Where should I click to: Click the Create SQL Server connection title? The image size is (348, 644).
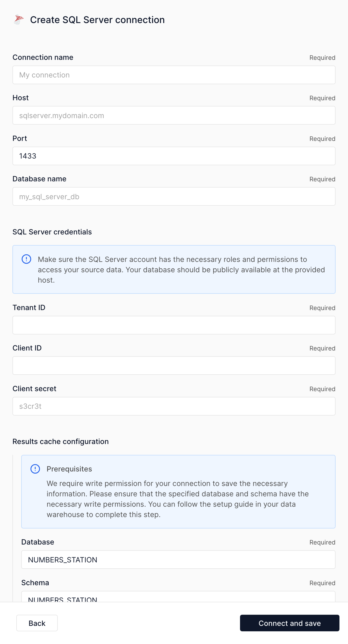97,19
